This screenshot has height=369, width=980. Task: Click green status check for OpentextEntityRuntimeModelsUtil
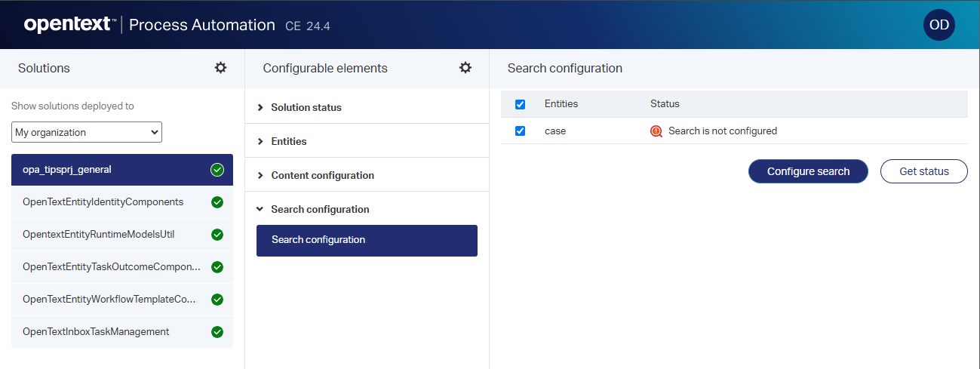pos(217,235)
